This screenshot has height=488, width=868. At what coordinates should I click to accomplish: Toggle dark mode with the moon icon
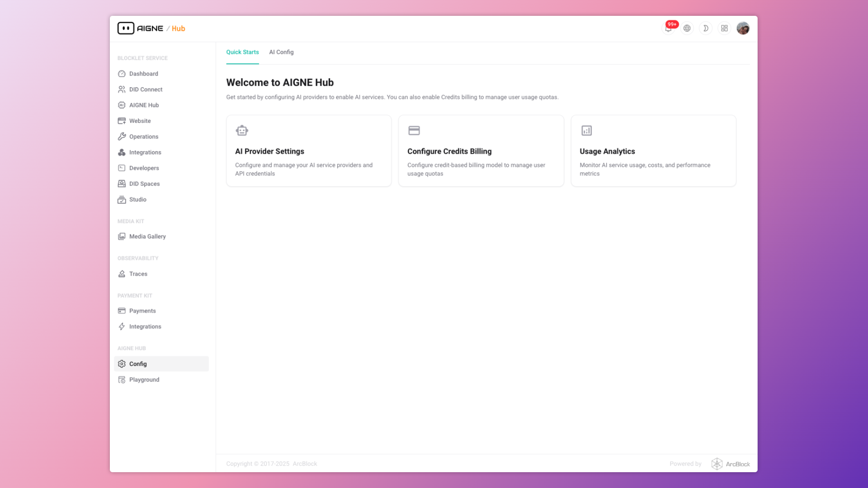[x=706, y=28]
